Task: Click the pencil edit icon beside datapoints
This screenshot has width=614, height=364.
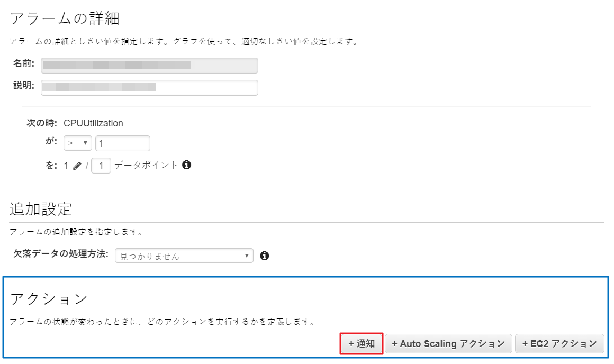Action: click(x=77, y=166)
